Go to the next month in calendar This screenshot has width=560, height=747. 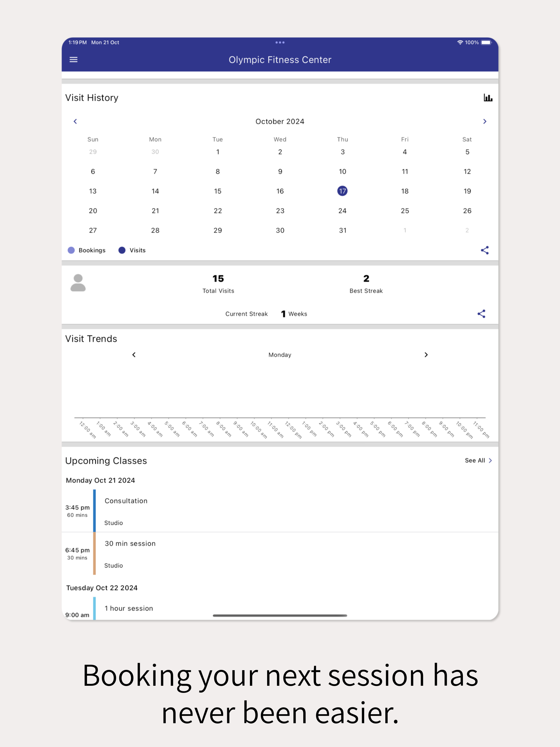[x=485, y=121]
